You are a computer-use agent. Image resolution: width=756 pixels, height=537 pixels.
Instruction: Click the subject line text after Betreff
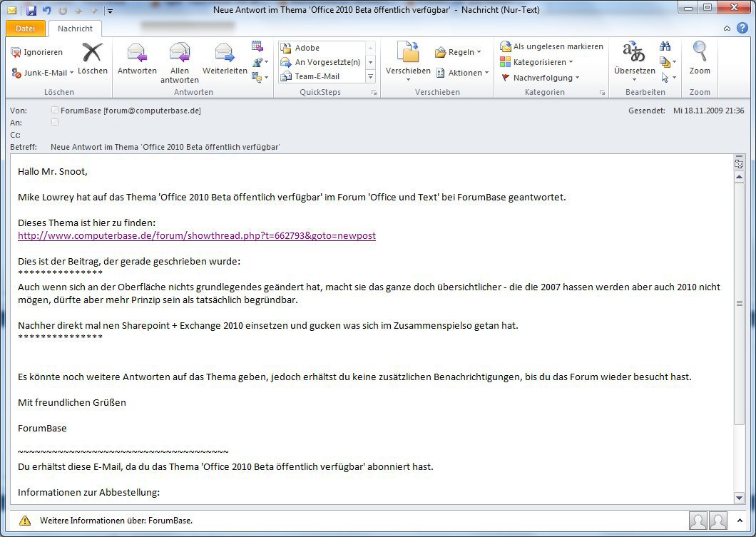[x=165, y=147]
